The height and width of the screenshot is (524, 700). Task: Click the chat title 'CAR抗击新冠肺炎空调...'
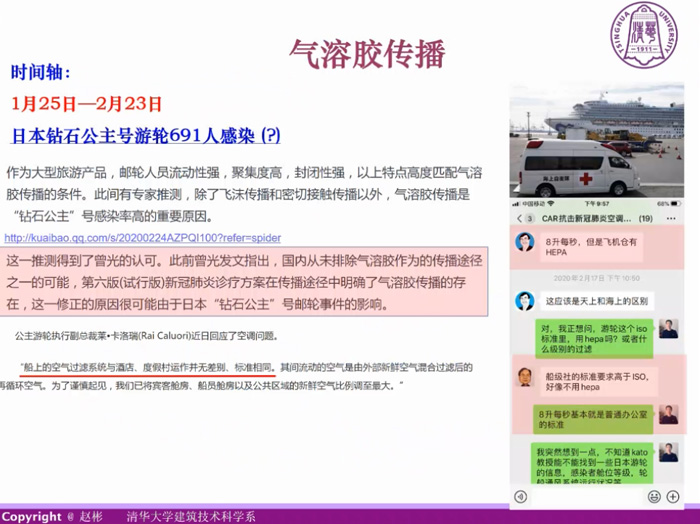586,218
